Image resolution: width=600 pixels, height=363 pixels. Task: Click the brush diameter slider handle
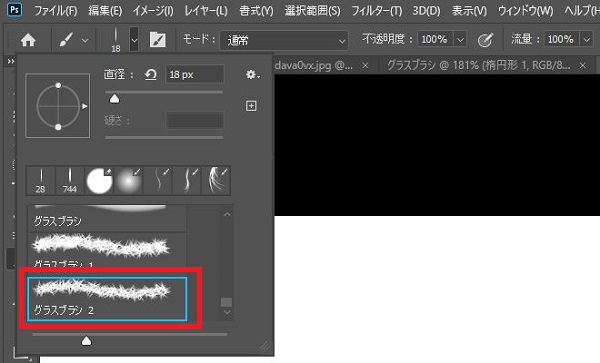click(x=114, y=99)
